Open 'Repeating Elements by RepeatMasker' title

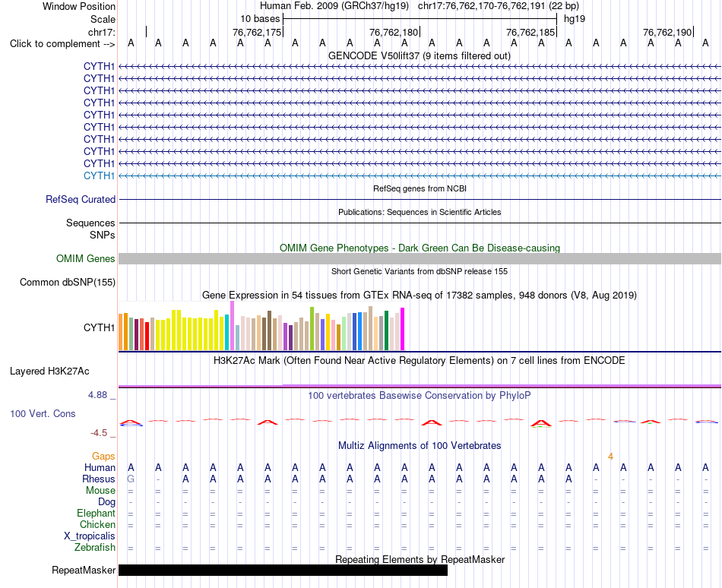(x=420, y=560)
